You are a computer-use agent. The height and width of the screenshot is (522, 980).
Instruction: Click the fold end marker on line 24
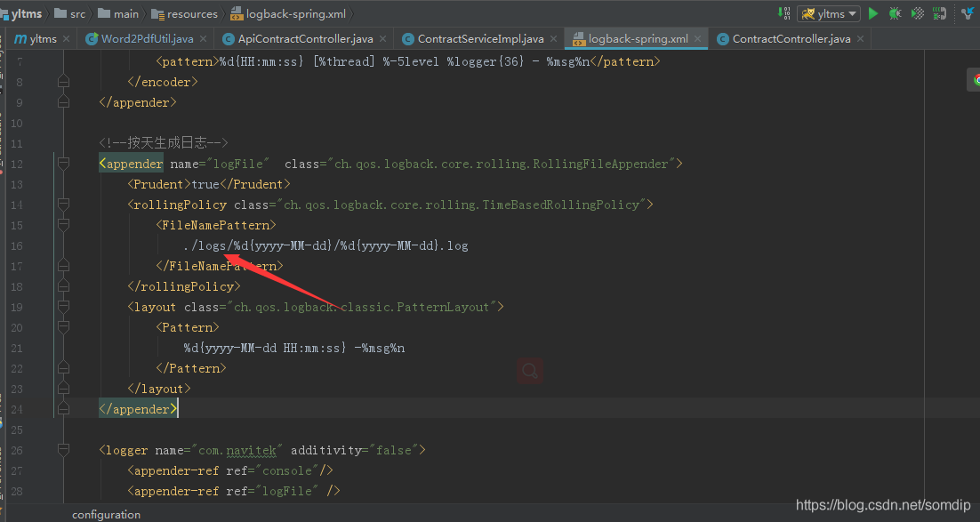point(63,409)
